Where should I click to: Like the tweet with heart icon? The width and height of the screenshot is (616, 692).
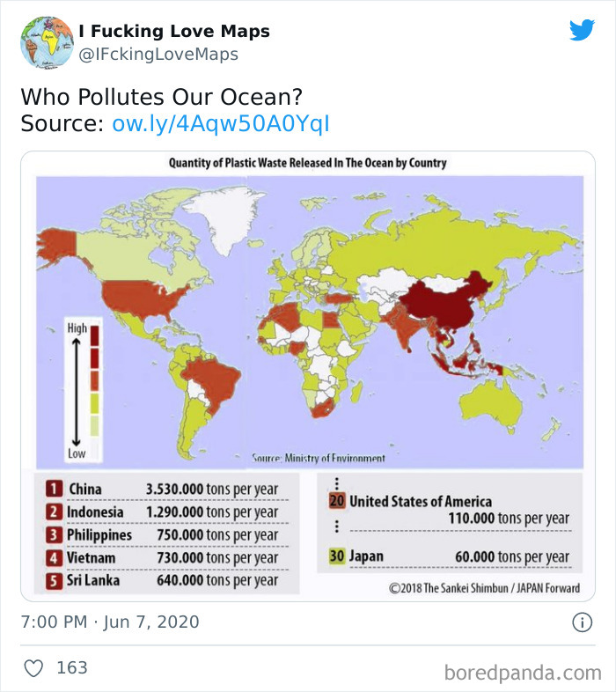tap(33, 667)
